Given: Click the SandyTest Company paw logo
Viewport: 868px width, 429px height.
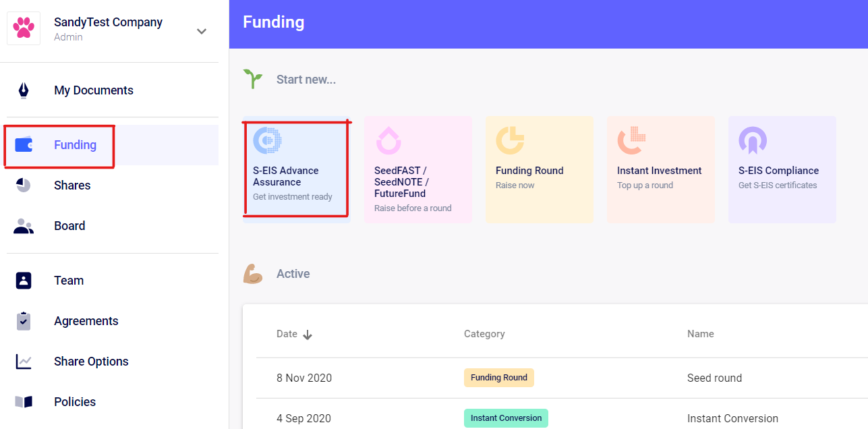Looking at the screenshot, I should 24,28.
